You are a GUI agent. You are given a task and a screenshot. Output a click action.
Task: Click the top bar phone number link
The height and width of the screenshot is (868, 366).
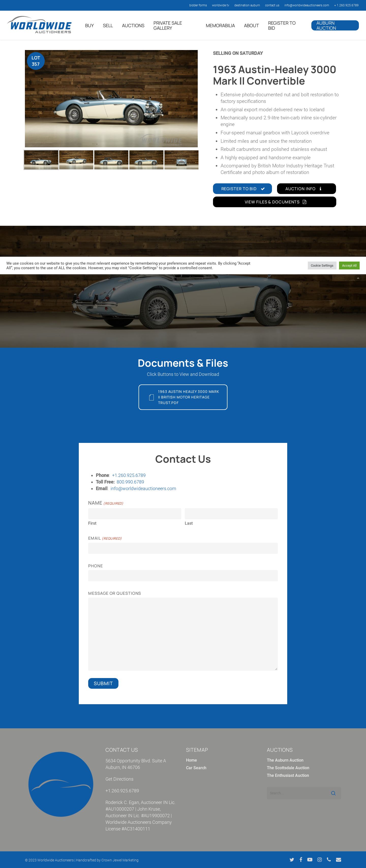(346, 5)
